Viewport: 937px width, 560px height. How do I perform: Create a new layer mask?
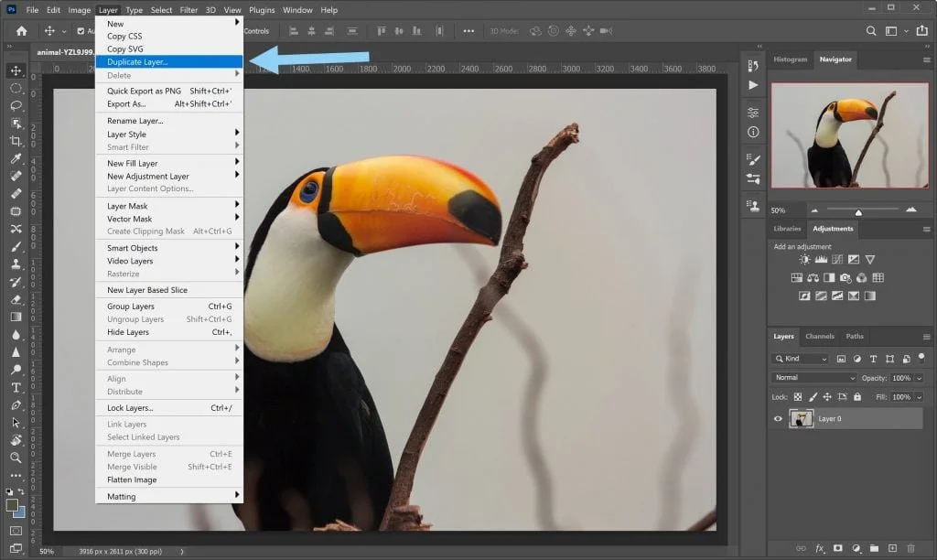tap(837, 548)
